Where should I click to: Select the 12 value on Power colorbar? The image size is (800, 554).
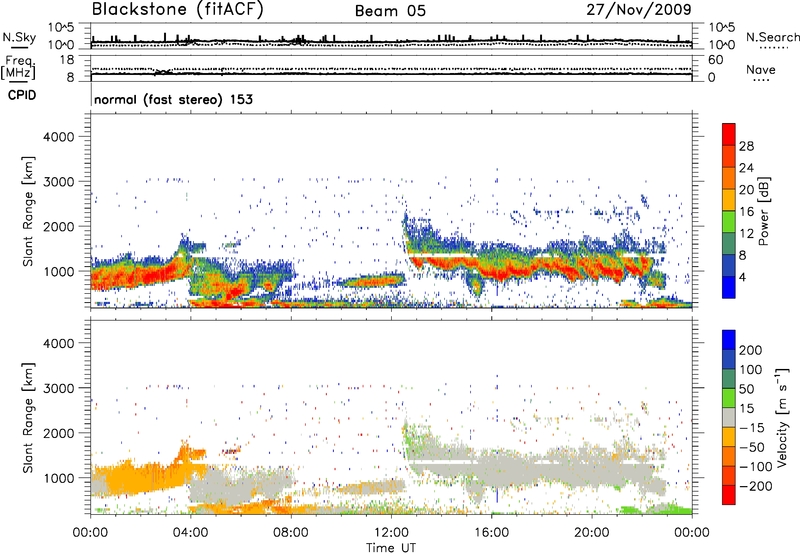tap(746, 234)
